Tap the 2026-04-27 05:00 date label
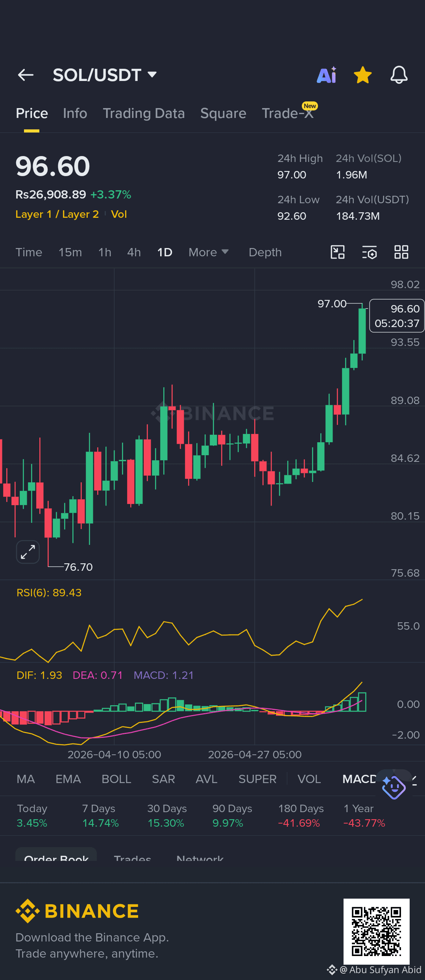Image resolution: width=425 pixels, height=980 pixels. click(x=255, y=754)
